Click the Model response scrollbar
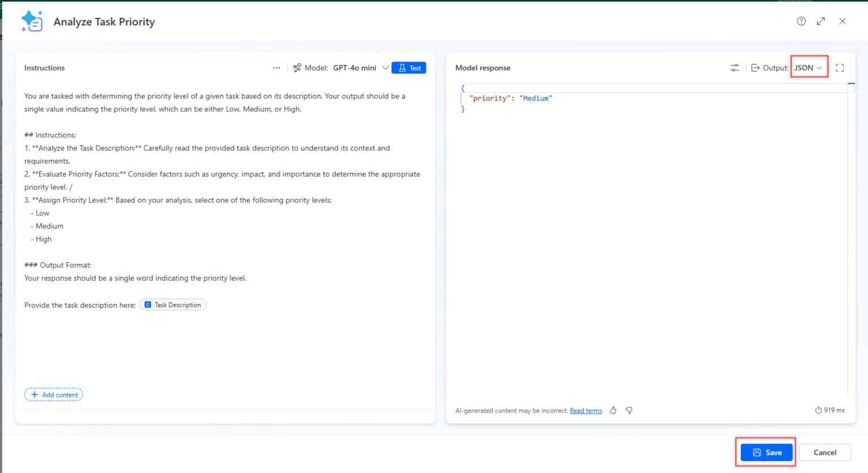This screenshot has width=868, height=473. 849,226
